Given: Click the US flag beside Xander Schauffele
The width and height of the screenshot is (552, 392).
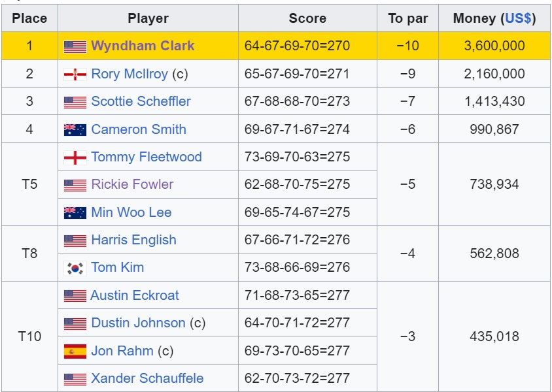Looking at the screenshot, I should point(75,379).
